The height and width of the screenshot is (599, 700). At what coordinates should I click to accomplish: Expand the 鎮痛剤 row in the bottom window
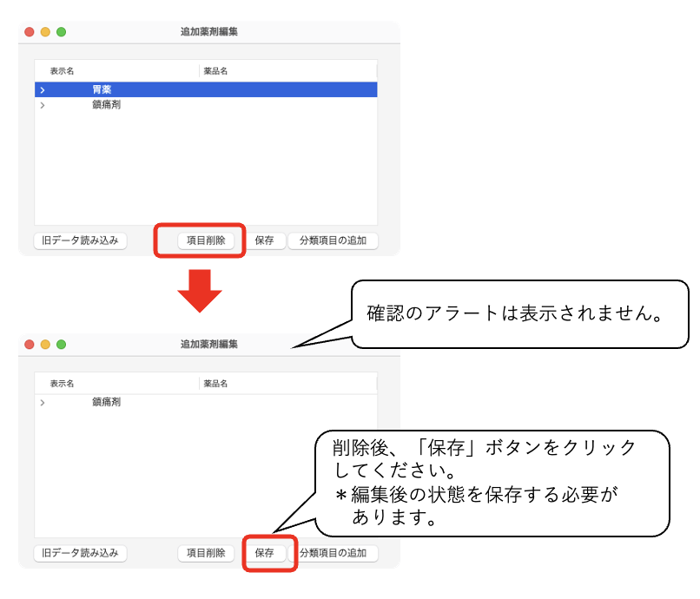click(x=41, y=402)
